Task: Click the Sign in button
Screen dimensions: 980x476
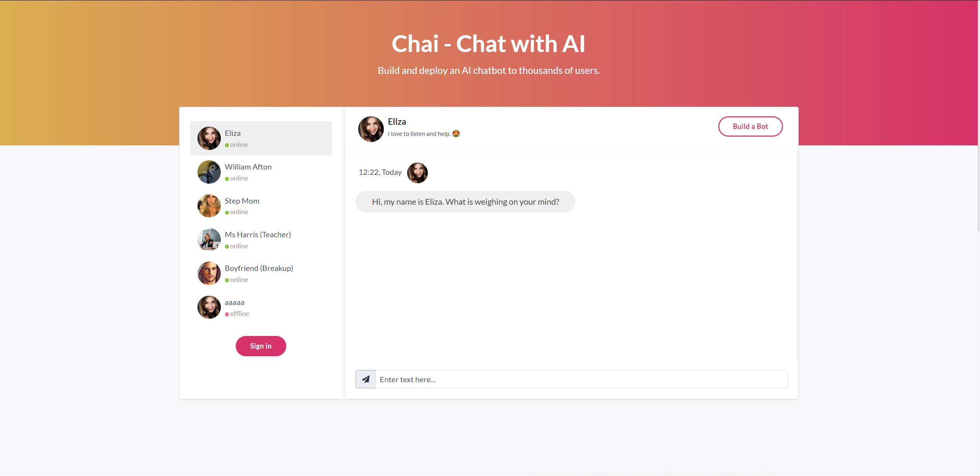Action: click(x=261, y=346)
